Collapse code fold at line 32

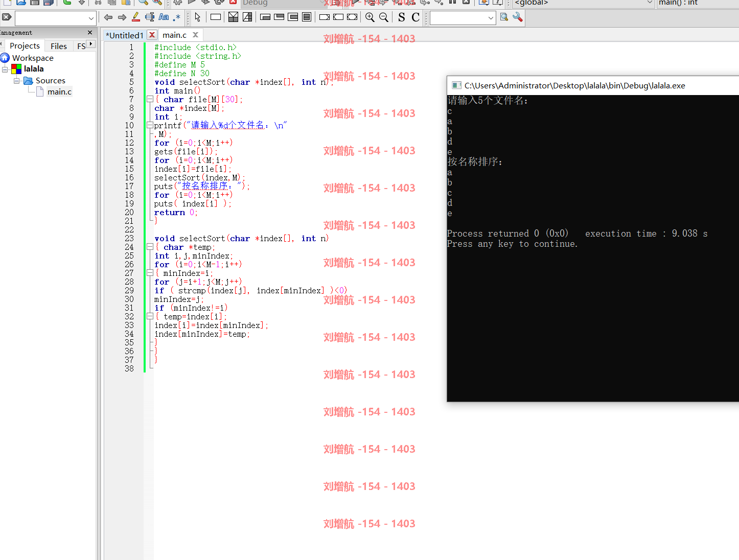(150, 316)
